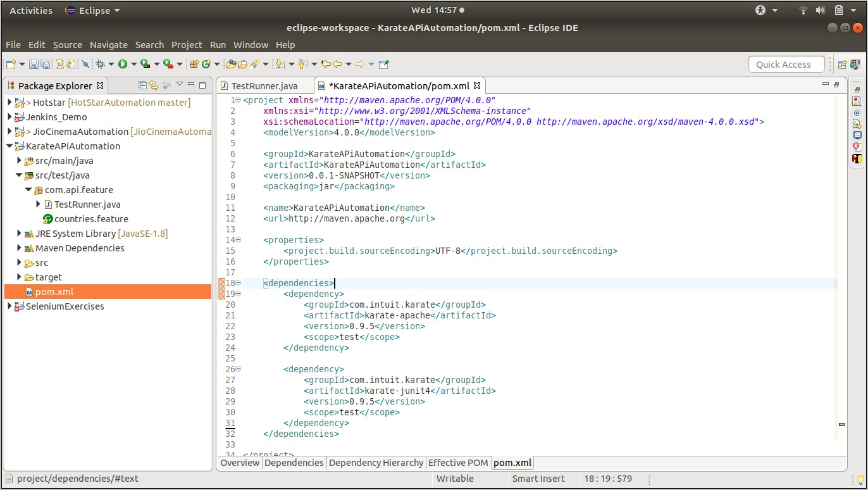Collapse the KarateAPiAutomation project node
Image resolution: width=868 pixels, height=490 pixels.
pos(9,146)
